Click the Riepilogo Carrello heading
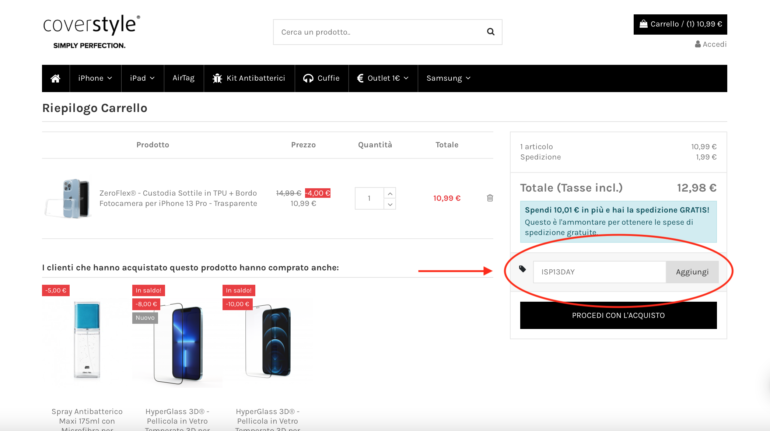This screenshot has width=770, height=431. click(95, 108)
